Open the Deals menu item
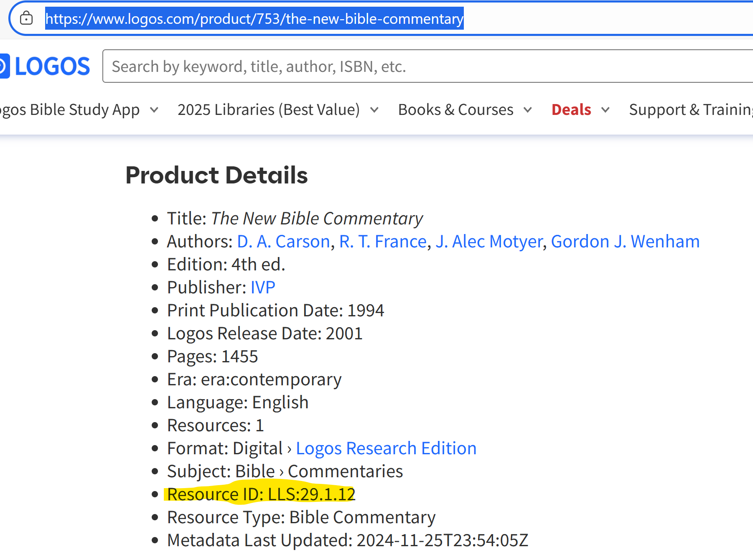Image resolution: width=753 pixels, height=560 pixels. [571, 110]
